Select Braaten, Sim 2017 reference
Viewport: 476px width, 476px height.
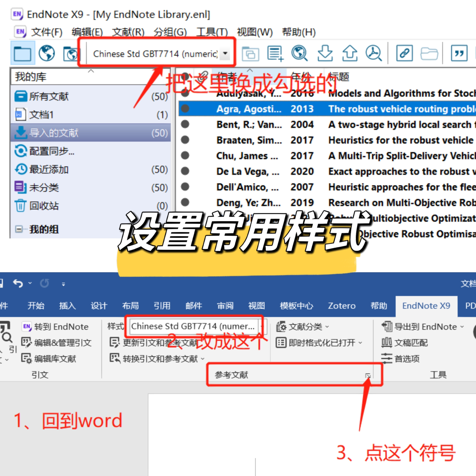(x=327, y=140)
